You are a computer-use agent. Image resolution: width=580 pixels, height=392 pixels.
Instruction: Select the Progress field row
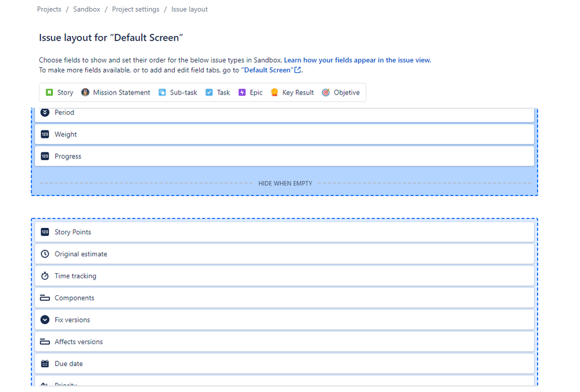pos(284,157)
